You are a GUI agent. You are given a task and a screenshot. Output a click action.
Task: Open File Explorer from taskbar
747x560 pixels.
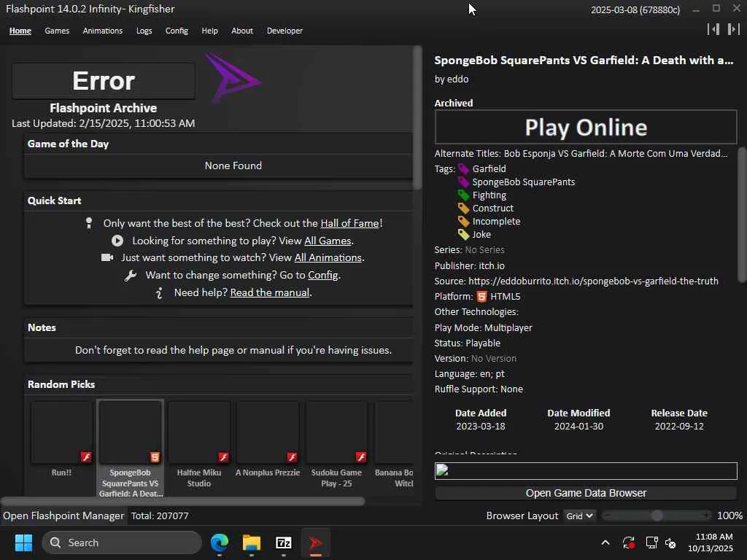[252, 542]
